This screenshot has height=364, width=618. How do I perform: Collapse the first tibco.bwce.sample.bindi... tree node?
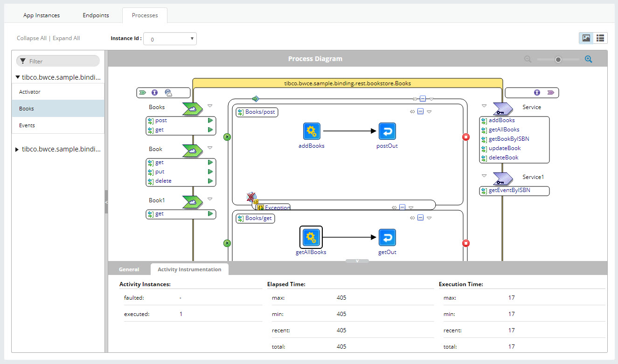pos(18,77)
